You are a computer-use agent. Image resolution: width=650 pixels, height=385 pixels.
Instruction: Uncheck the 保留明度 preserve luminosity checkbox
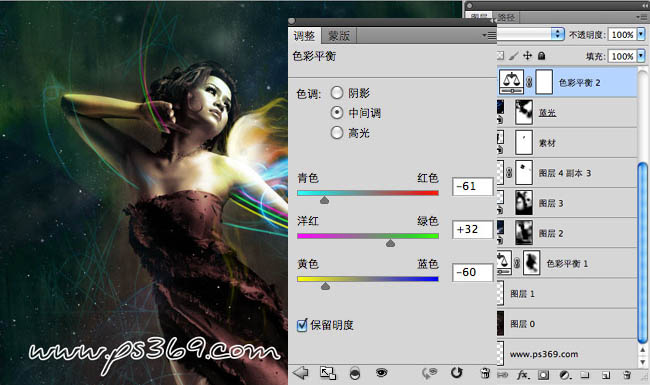[302, 325]
